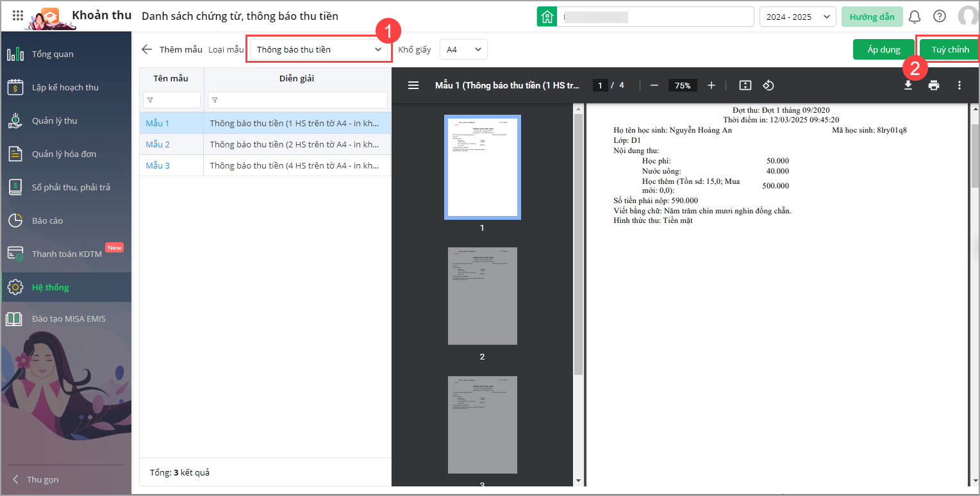
Task: Click the Diễn giải filter input
Action: click(297, 100)
